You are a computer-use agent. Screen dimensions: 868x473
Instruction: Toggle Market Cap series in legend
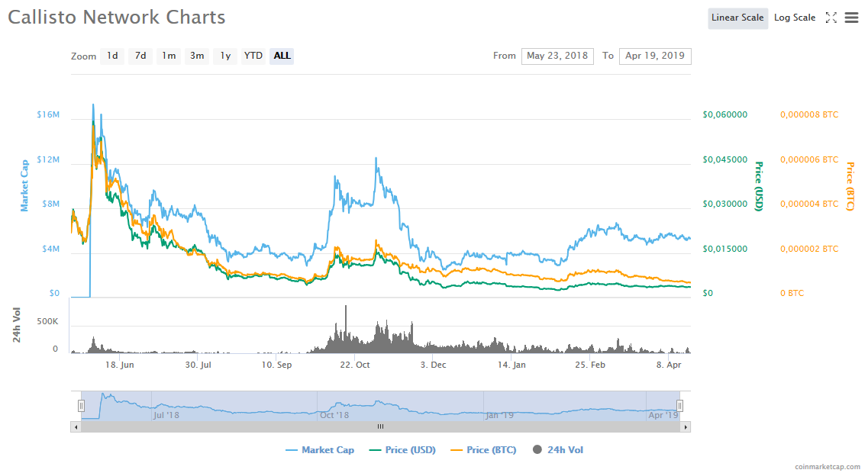click(320, 450)
